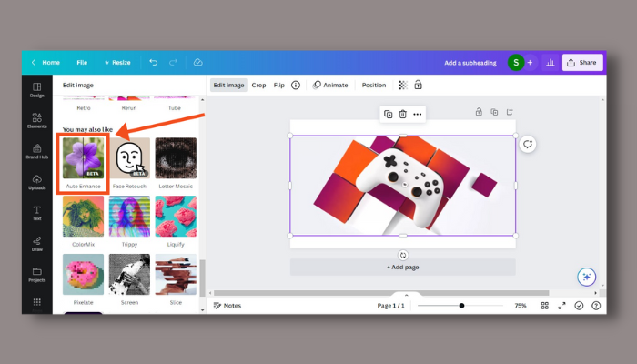Viewport: 637px width, 364px height.
Task: Open the Design sidebar panel
Action: (x=37, y=90)
